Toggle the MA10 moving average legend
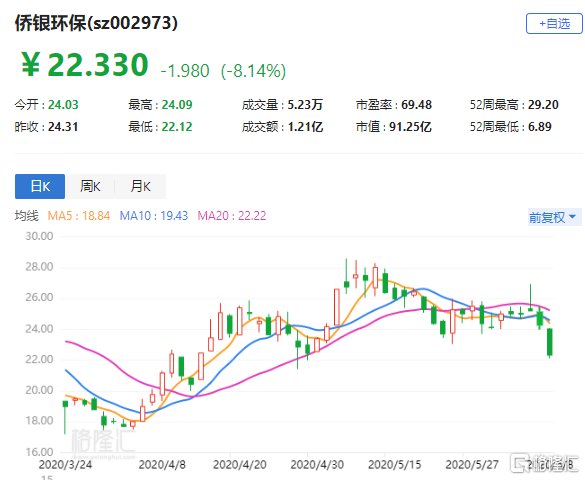The height and width of the screenshot is (480, 585). click(x=154, y=216)
